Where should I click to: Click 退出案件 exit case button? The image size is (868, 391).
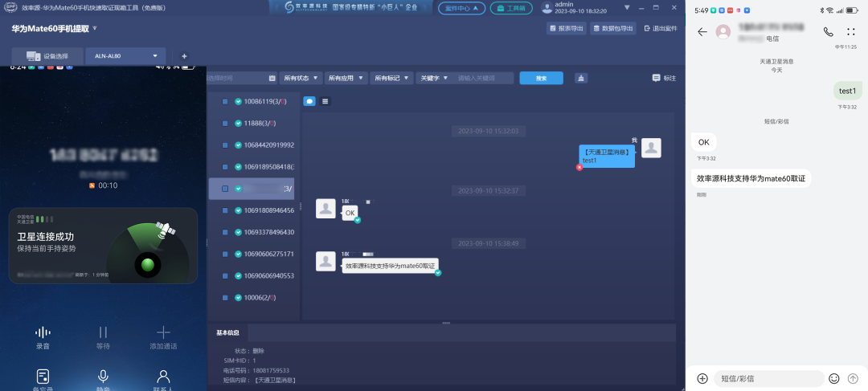tap(661, 28)
